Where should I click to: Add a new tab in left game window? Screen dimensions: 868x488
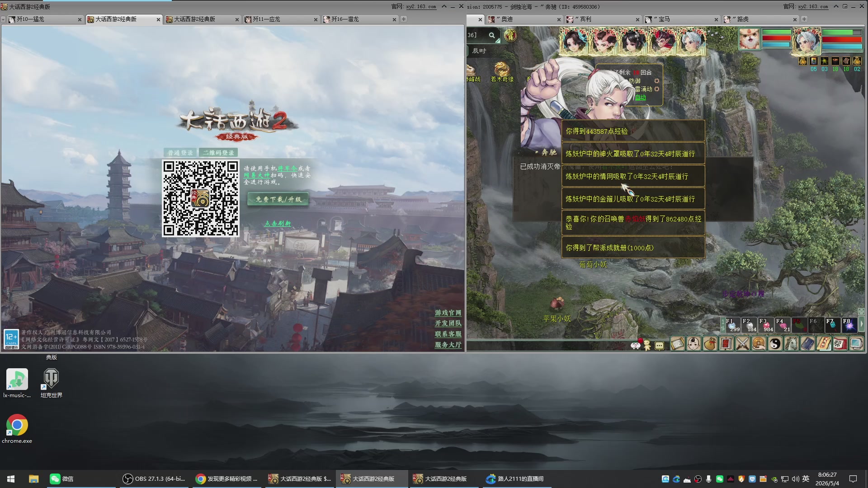404,19
